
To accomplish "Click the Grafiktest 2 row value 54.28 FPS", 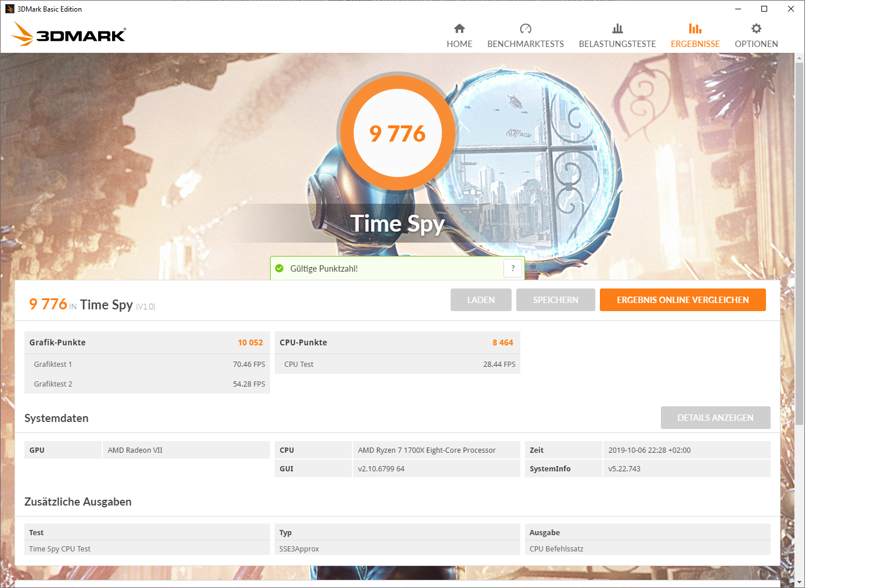I will (249, 384).
